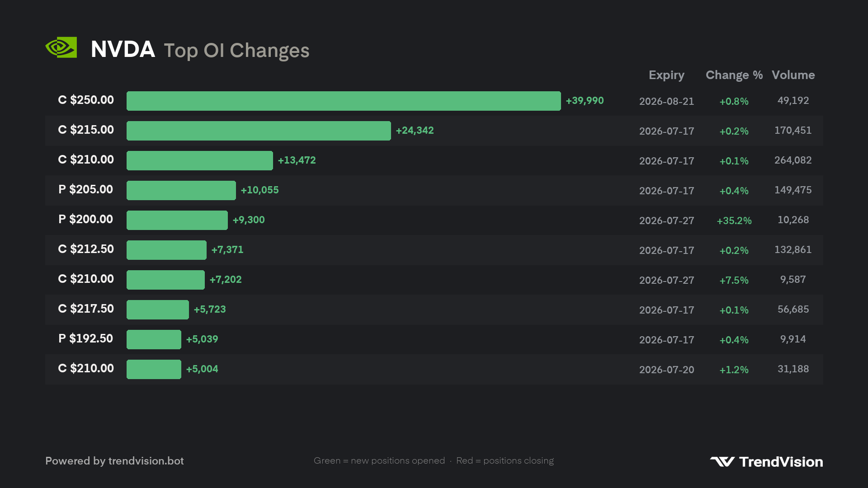Select the P $192.50 row label
The width and height of the screenshot is (868, 488).
pos(86,338)
